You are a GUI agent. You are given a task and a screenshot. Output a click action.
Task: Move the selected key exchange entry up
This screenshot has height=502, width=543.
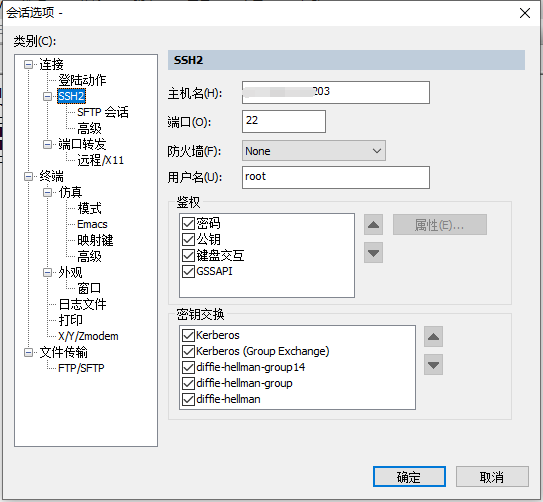click(433, 337)
